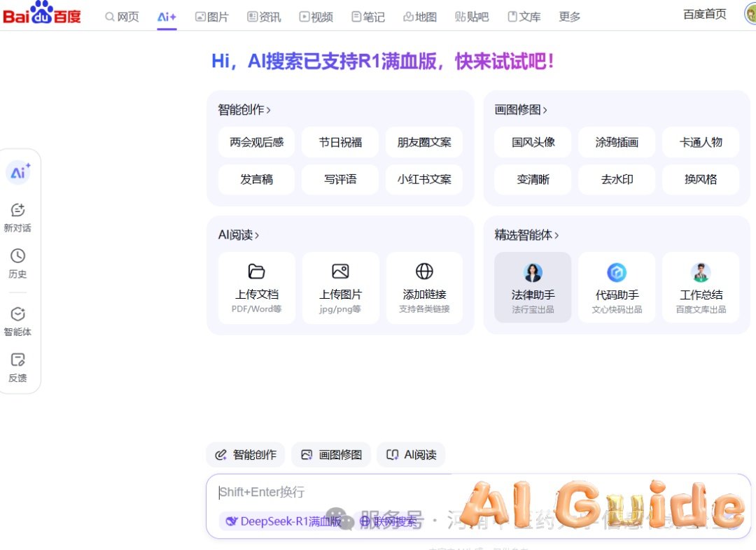Switch to the 视频 tab
This screenshot has height=550, width=756.
[316, 17]
